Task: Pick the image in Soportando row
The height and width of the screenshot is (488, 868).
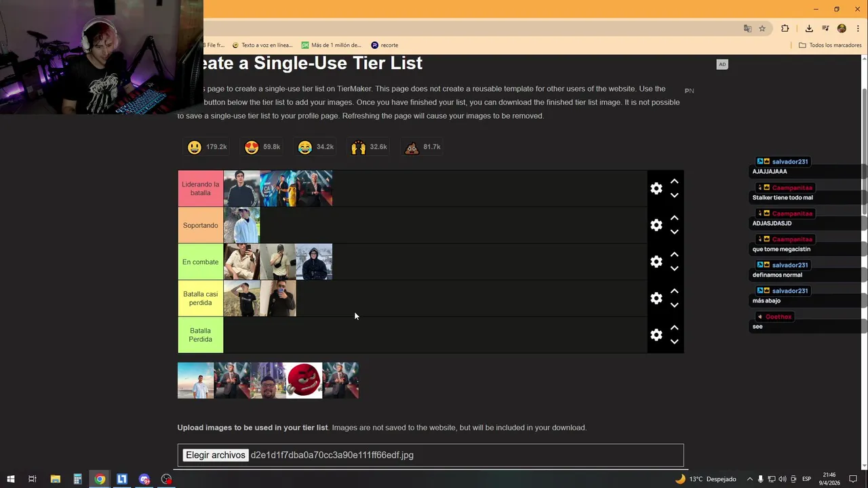Action: [x=241, y=225]
